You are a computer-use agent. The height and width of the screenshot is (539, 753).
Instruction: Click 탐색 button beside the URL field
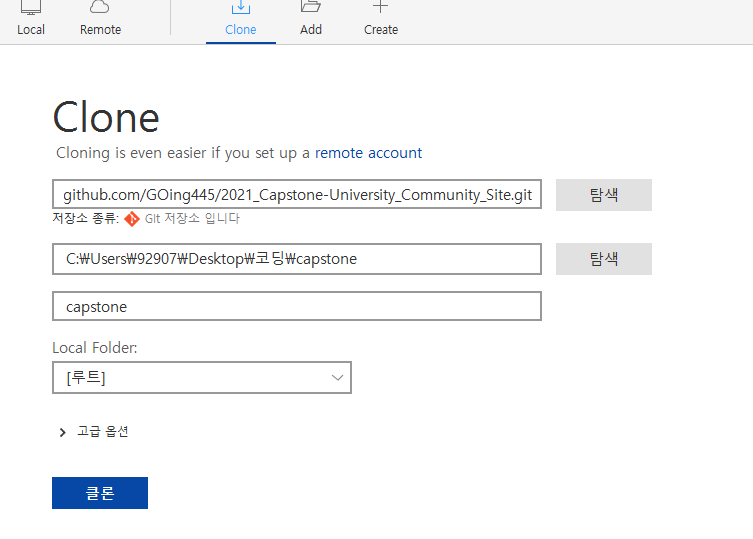(604, 195)
